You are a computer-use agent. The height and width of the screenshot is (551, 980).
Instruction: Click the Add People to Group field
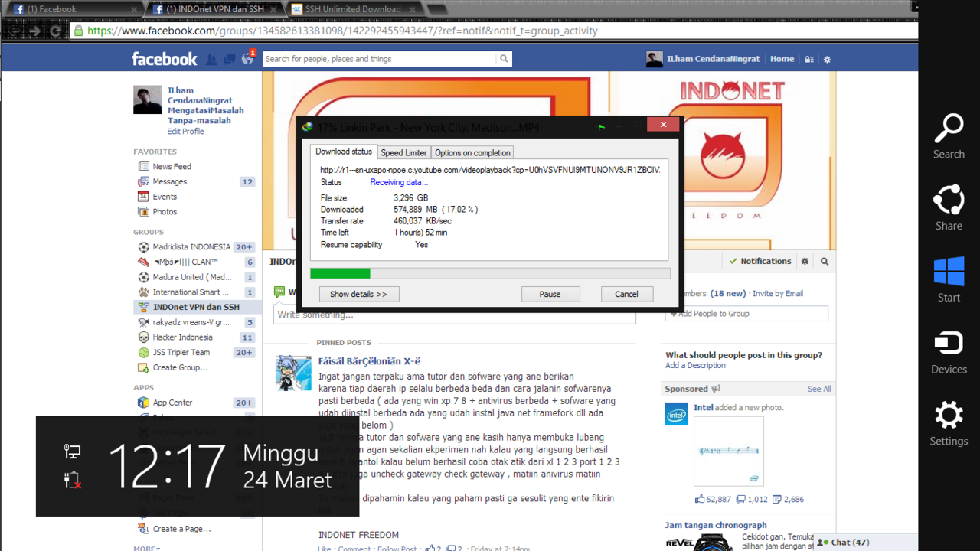coord(746,314)
